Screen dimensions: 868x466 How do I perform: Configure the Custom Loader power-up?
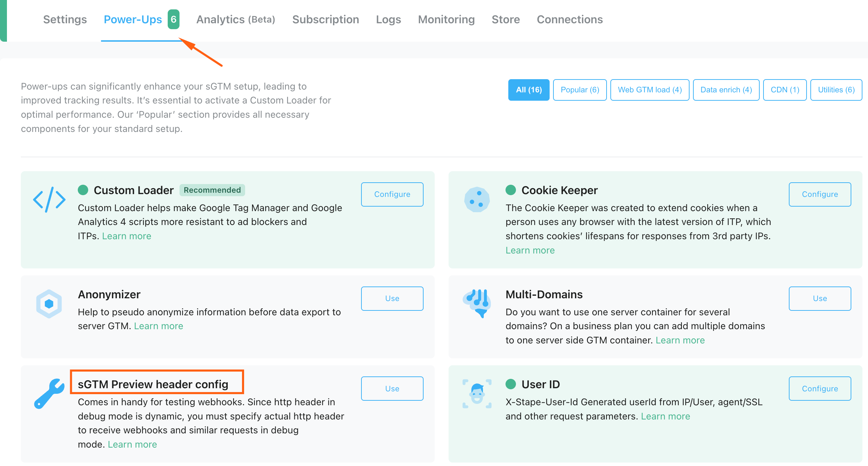click(x=392, y=194)
